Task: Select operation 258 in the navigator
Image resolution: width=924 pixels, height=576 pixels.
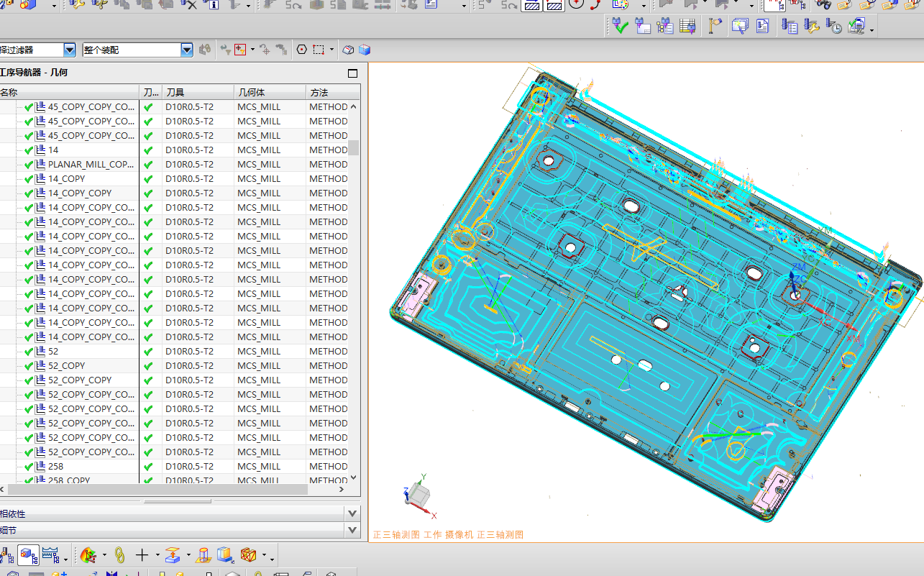Action: coord(55,467)
